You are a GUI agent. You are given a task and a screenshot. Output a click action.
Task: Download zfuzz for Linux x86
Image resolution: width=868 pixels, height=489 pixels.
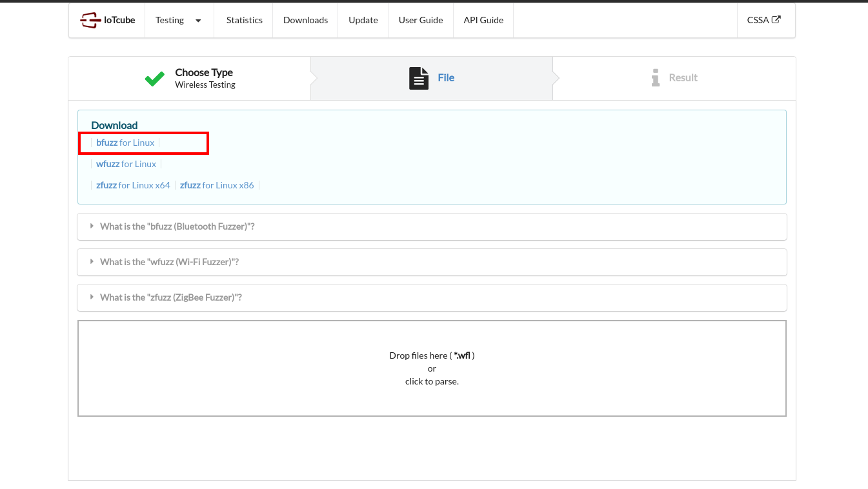217,185
